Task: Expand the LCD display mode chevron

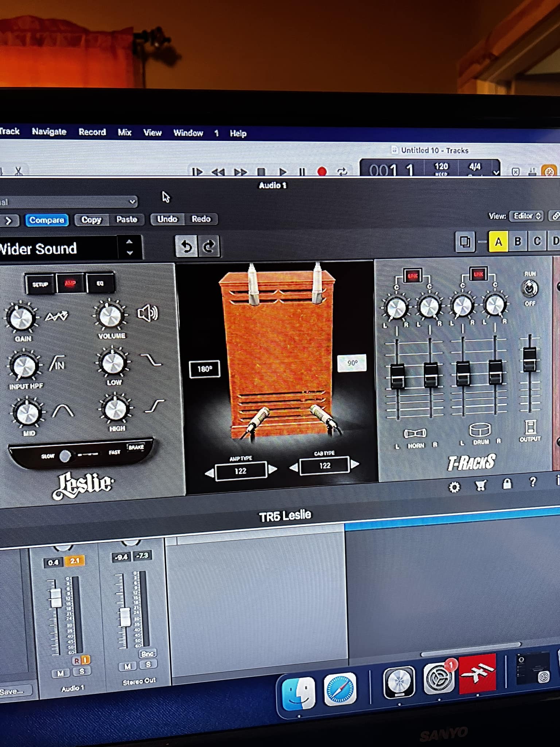Action: [496, 173]
